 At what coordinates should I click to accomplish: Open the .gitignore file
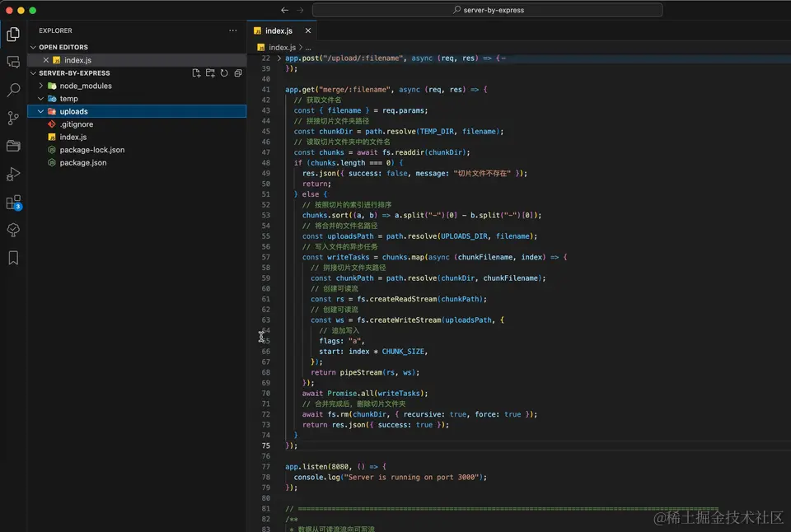tap(76, 124)
